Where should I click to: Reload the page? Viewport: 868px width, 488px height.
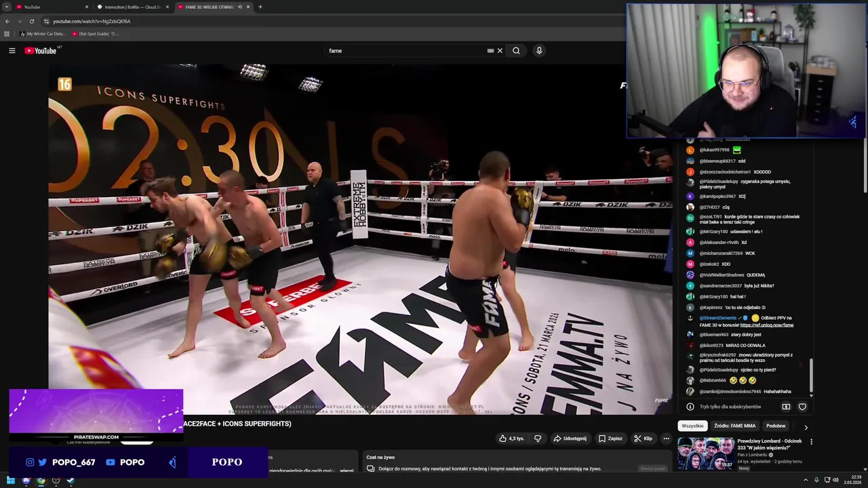[x=31, y=21]
